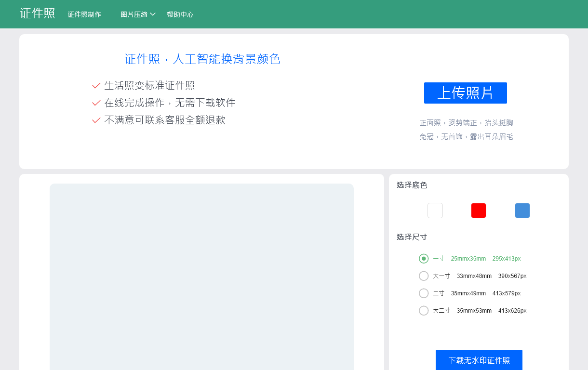Click the red checkmark beside 不满意可联系客服
Viewport: 588px width, 370px height.
click(95, 120)
